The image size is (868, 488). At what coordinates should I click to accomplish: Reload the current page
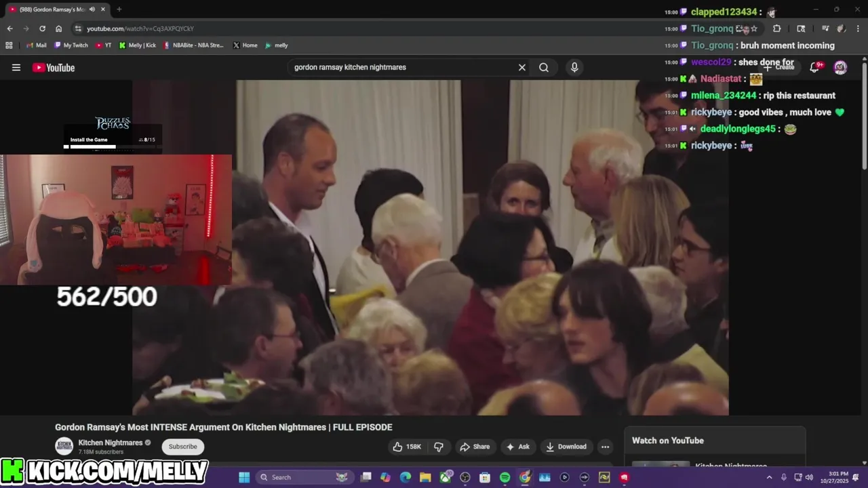tap(42, 28)
